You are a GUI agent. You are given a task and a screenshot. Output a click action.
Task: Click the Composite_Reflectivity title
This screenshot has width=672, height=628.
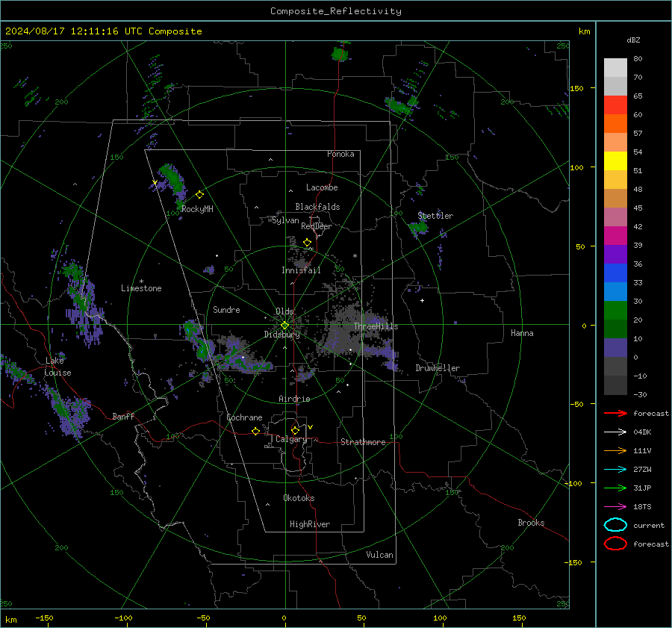[336, 11]
